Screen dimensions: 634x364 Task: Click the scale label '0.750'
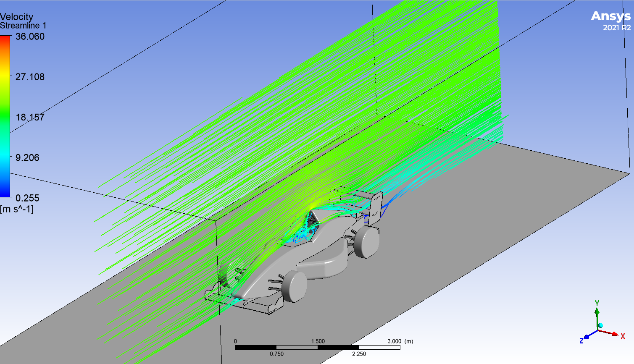[x=276, y=354]
